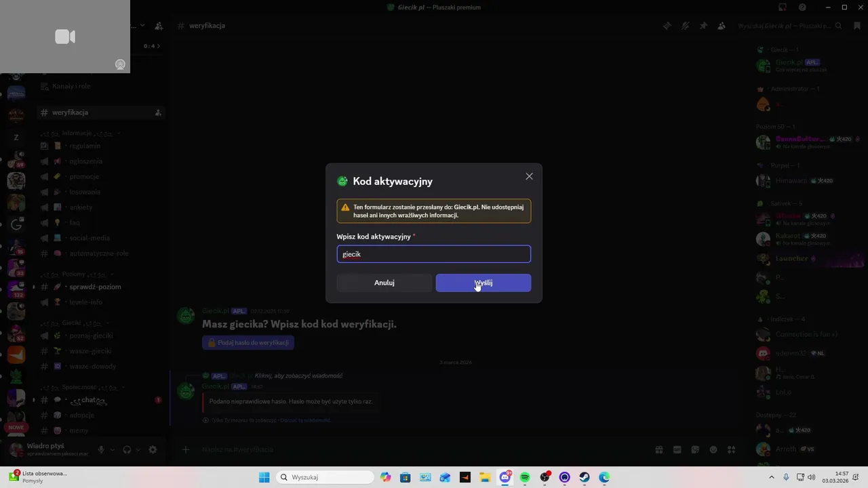Image resolution: width=868 pixels, height=488 pixels.
Task: Close the Kod aktywacyjny dialog
Action: click(529, 176)
